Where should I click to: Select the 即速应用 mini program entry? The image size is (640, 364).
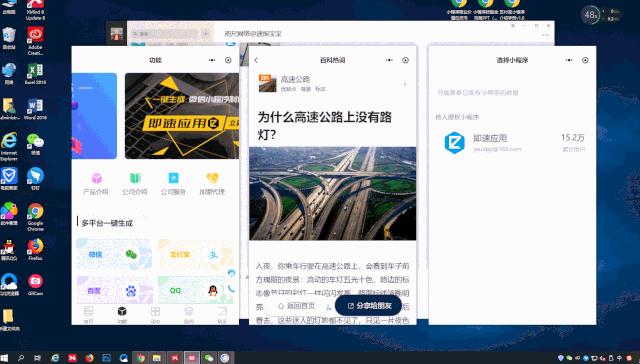point(512,143)
